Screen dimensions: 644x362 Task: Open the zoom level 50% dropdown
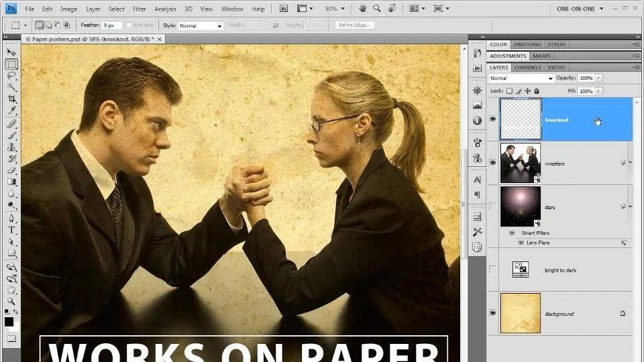pyautogui.click(x=335, y=9)
